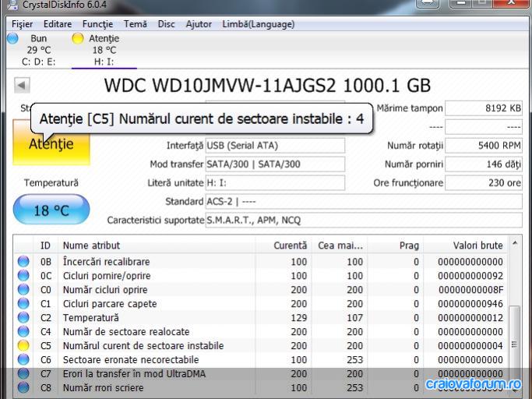Click blue status icon for Temperatură C2
532x399 pixels.
(23, 317)
